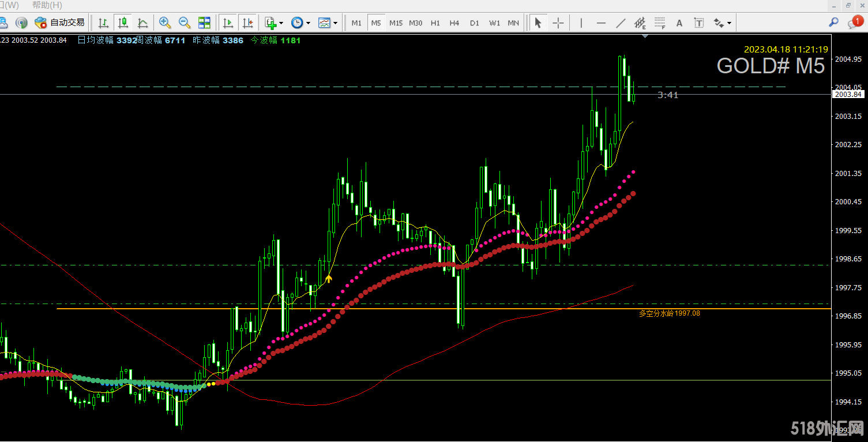The image size is (868, 442).
Task: Draw a vertical line tool
Action: point(581,23)
